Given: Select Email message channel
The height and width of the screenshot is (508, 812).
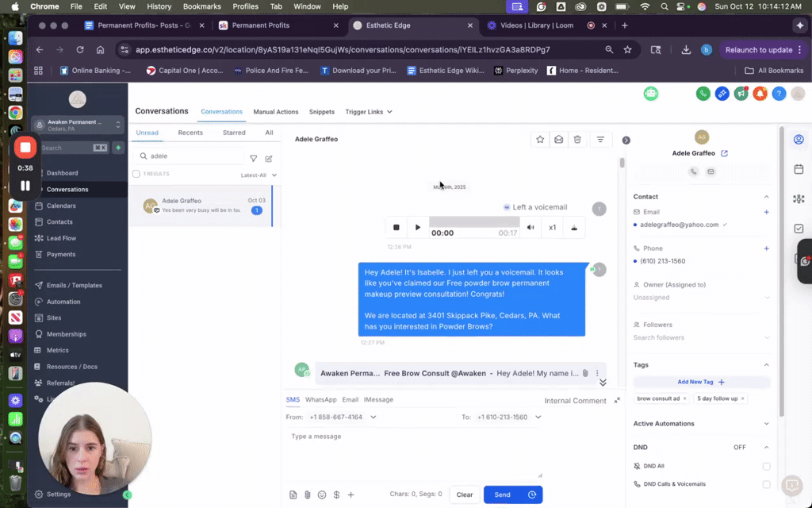Looking at the screenshot, I should click(350, 400).
